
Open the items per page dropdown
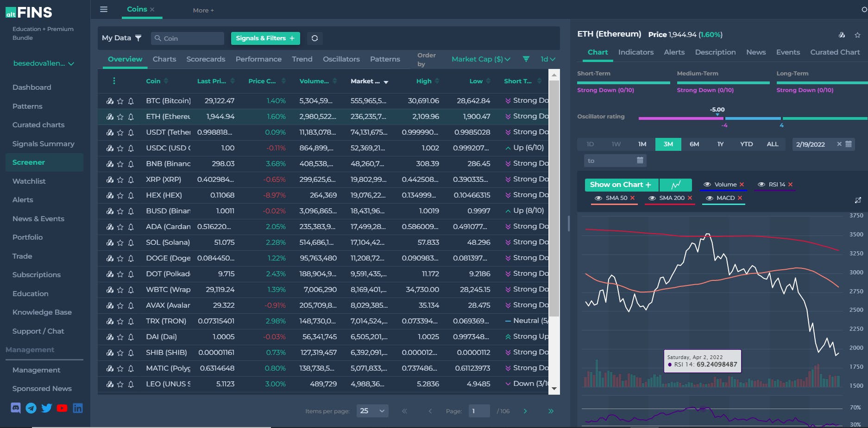[x=372, y=411]
